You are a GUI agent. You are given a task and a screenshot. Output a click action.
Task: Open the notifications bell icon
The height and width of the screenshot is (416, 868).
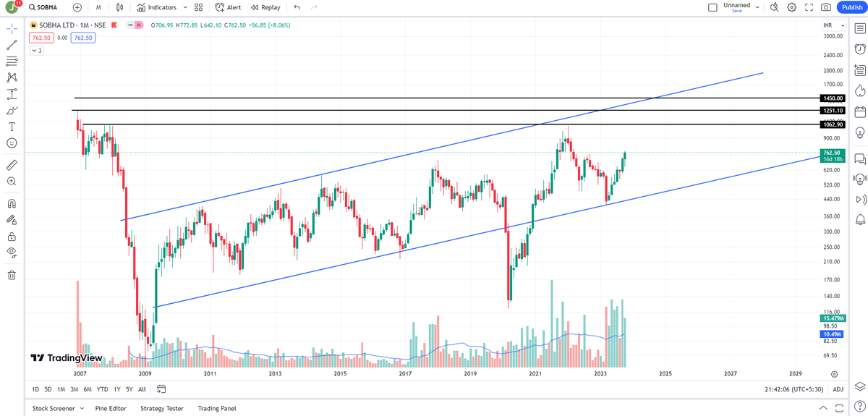point(860,219)
